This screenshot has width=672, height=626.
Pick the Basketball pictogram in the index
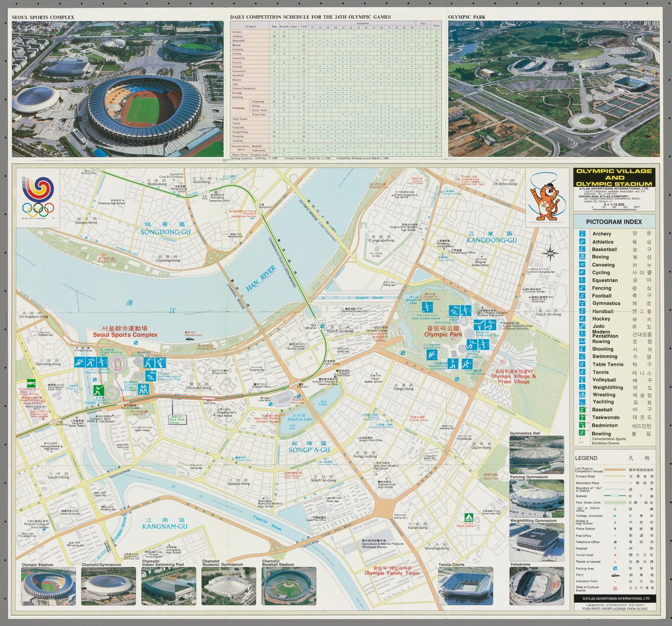(582, 249)
